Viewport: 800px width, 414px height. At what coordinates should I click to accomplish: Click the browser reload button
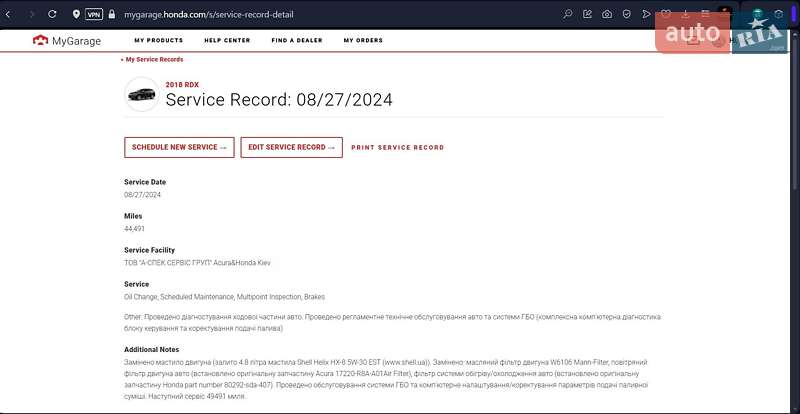51,15
